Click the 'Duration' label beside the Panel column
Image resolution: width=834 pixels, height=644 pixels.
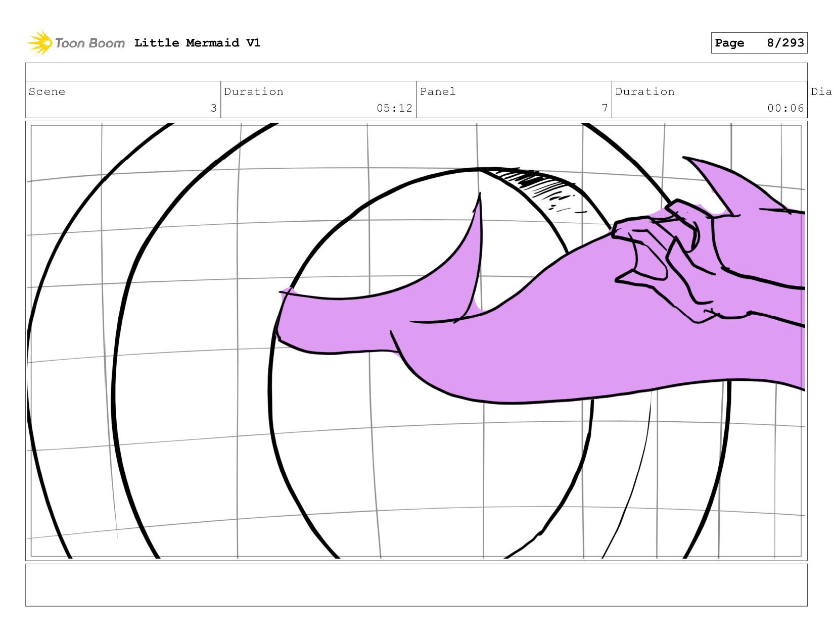click(645, 91)
